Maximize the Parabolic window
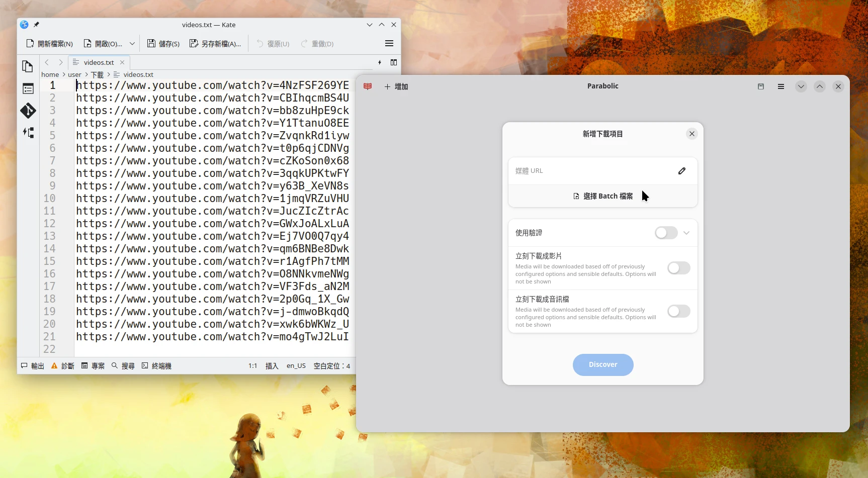The width and height of the screenshot is (868, 478). (x=820, y=86)
